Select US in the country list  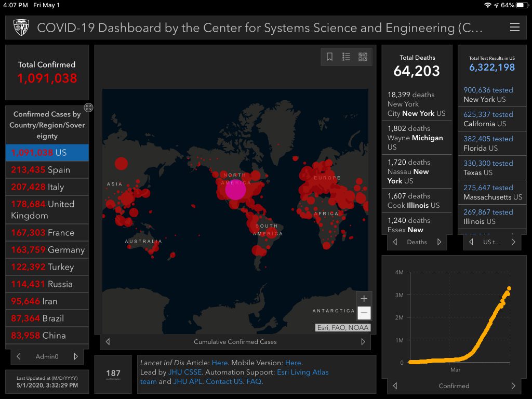(x=47, y=153)
